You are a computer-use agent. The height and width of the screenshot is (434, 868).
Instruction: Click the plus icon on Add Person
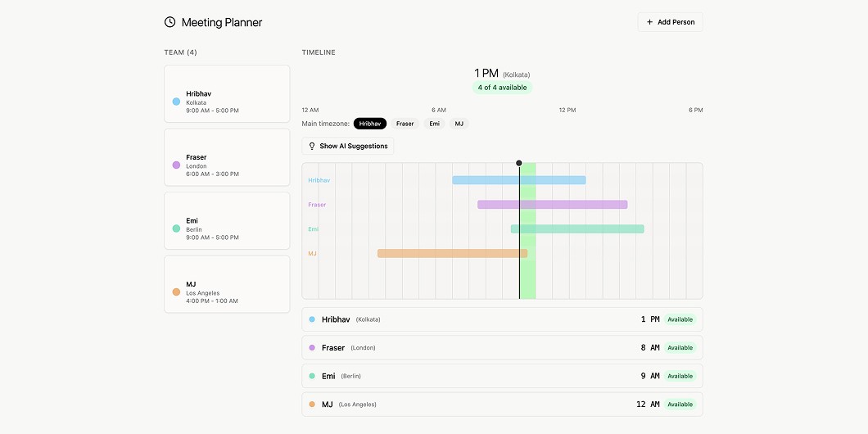pyautogui.click(x=650, y=22)
